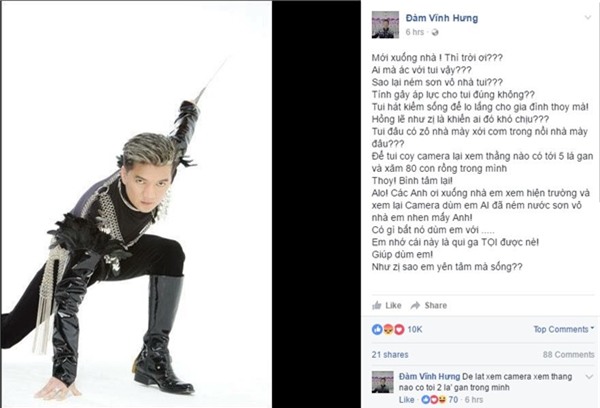Screen dimensions: 600x408
Task: Open the public globe privacy icon
Action: (435, 33)
